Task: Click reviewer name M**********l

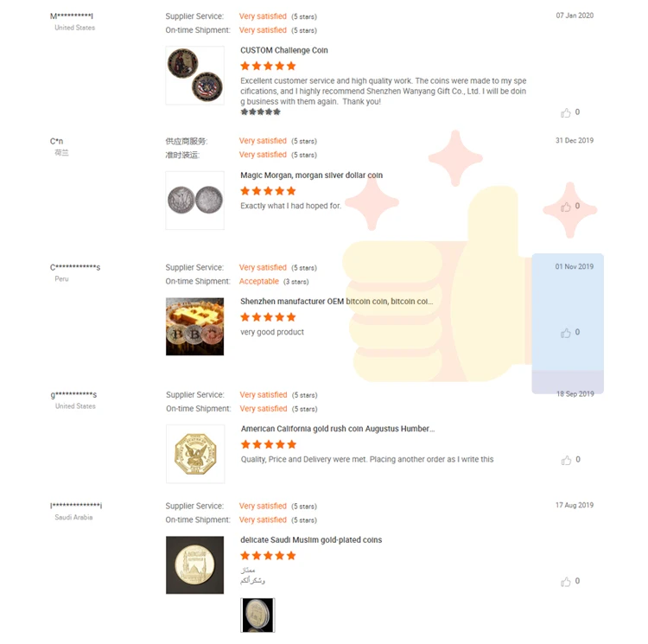Action: coord(72,16)
